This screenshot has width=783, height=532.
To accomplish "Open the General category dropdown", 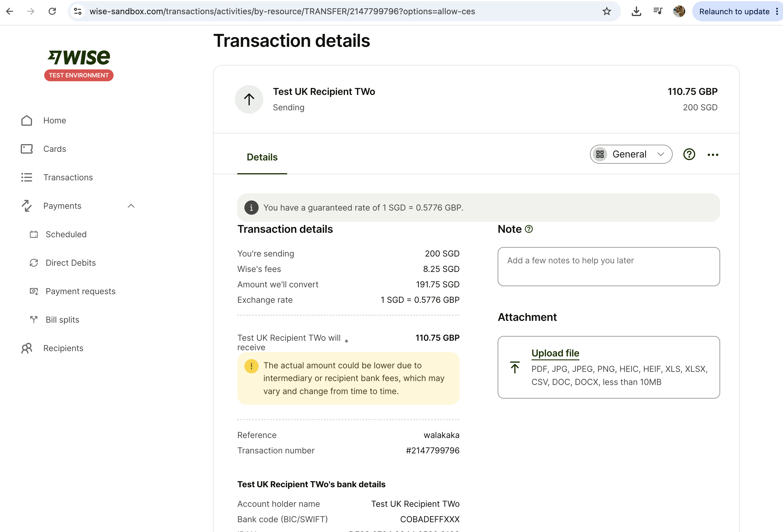I will tap(631, 154).
